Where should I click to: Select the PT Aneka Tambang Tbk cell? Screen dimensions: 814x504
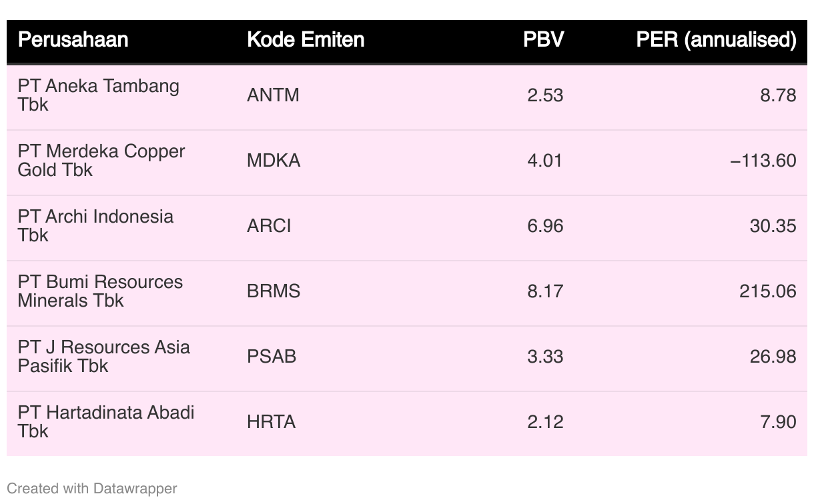[x=98, y=95]
